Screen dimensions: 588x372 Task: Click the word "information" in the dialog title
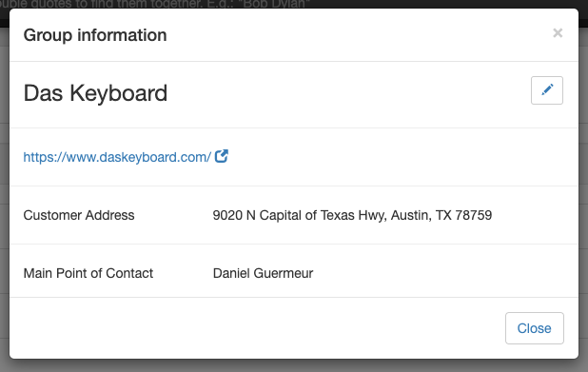[x=122, y=35]
